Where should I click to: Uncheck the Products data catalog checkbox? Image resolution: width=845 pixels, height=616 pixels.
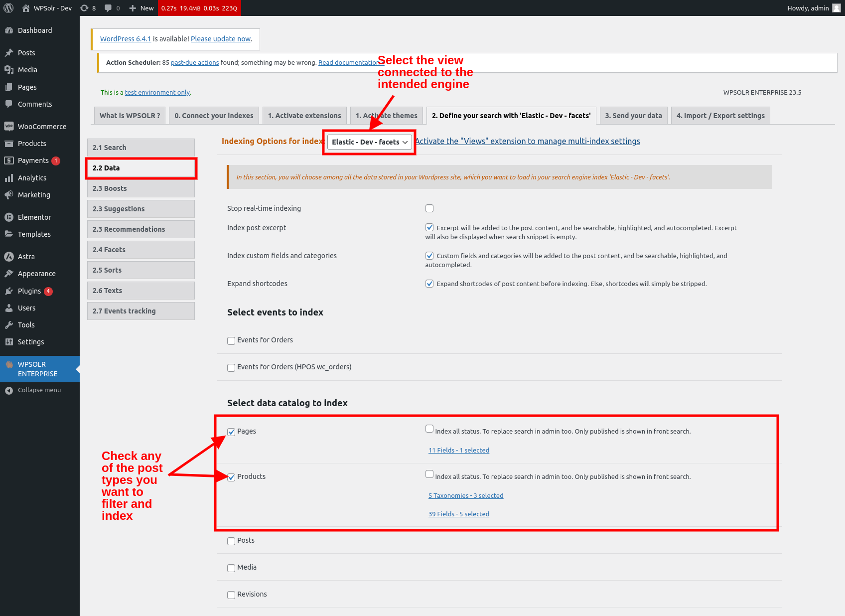231,477
